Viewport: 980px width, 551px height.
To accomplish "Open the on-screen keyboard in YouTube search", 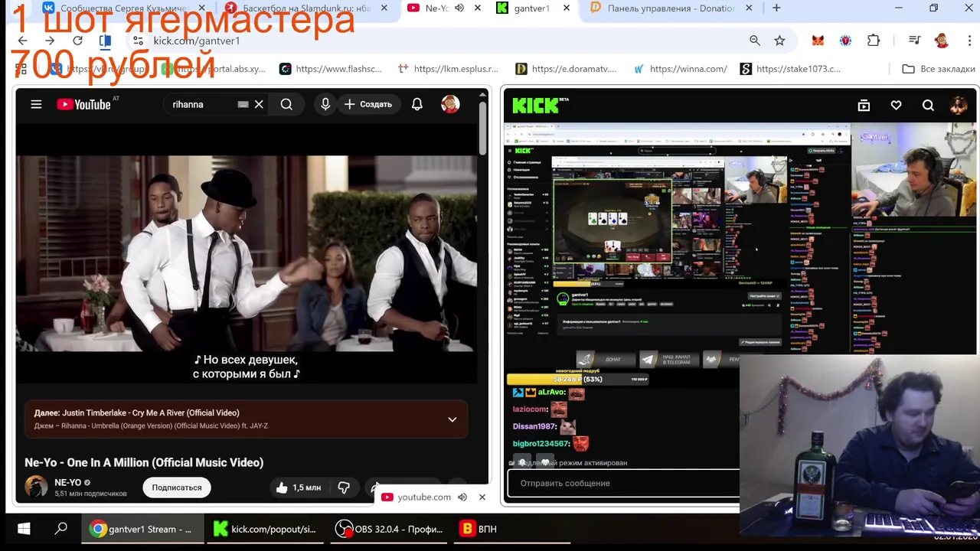I will pyautogui.click(x=243, y=104).
